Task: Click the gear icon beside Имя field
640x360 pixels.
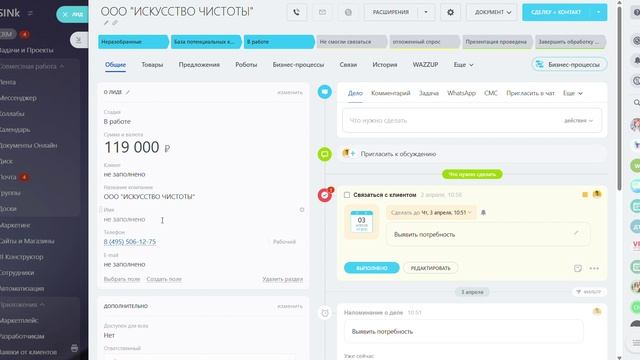Action: pos(302,210)
